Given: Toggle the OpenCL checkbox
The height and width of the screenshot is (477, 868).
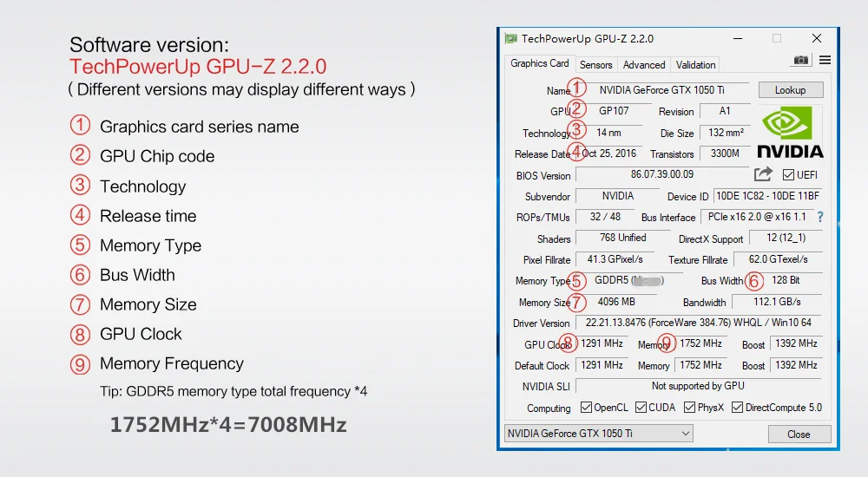Looking at the screenshot, I should click(586, 408).
